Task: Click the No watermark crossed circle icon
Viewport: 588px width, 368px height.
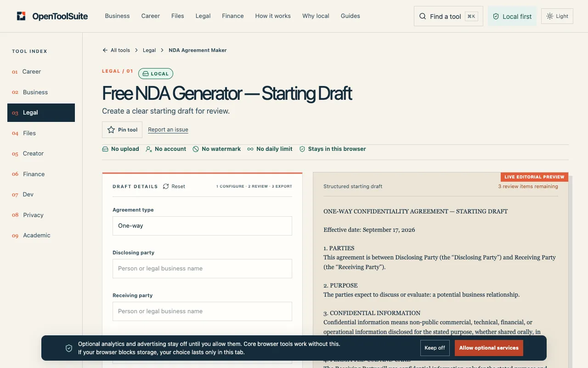Action: click(x=196, y=149)
